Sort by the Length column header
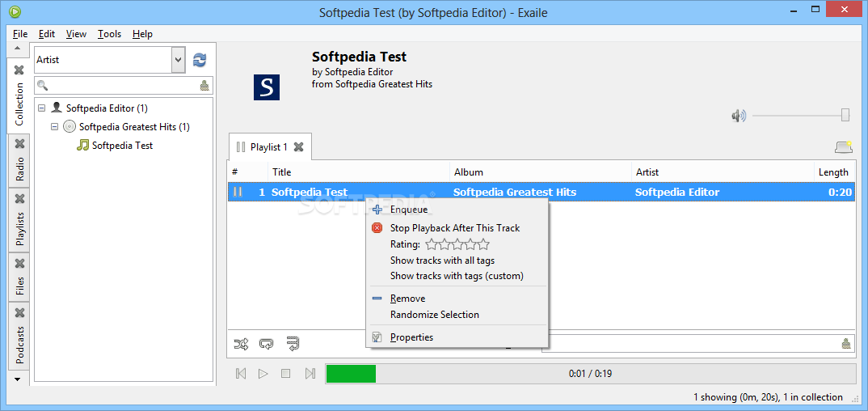Viewport: 868px width, 411px height. (834, 172)
